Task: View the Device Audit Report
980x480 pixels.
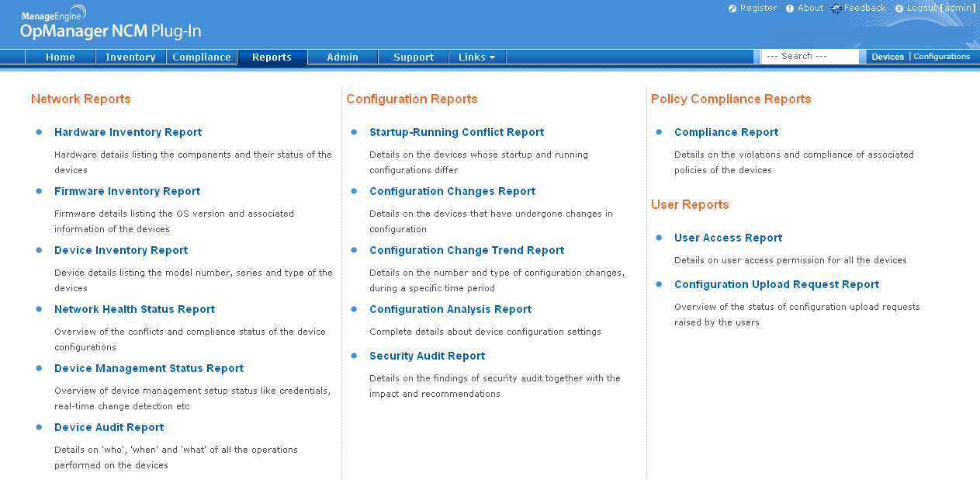Action: 109,427
